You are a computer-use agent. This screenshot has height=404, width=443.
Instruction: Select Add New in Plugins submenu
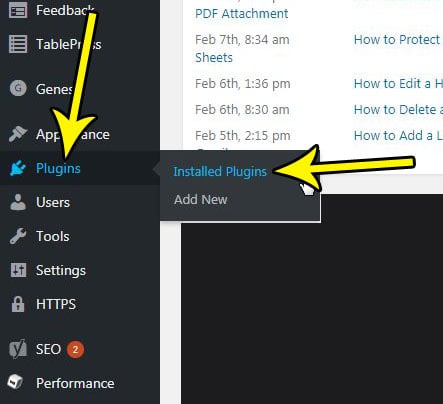coord(201,200)
